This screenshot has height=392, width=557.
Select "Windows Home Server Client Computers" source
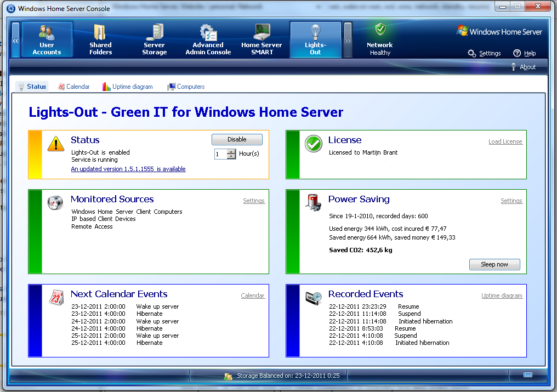[127, 212]
